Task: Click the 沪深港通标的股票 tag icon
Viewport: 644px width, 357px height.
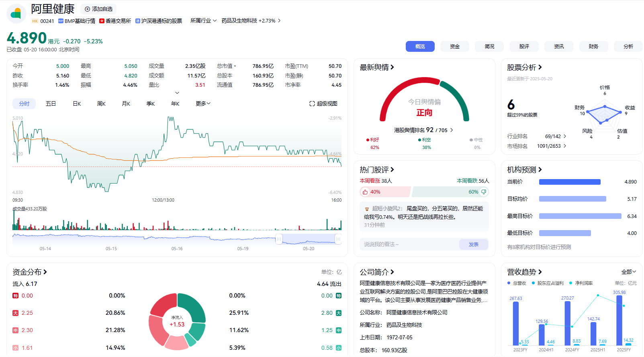Action: pos(138,21)
